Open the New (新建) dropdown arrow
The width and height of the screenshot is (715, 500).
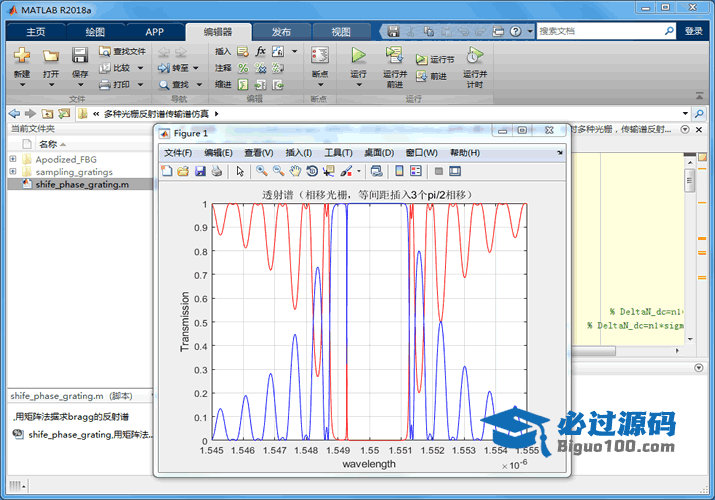tap(22, 85)
